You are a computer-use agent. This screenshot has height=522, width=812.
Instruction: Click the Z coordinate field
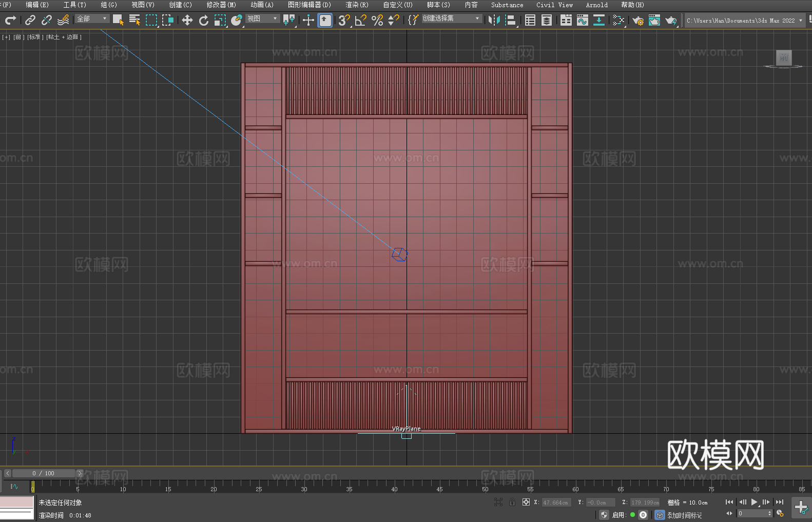click(645, 502)
